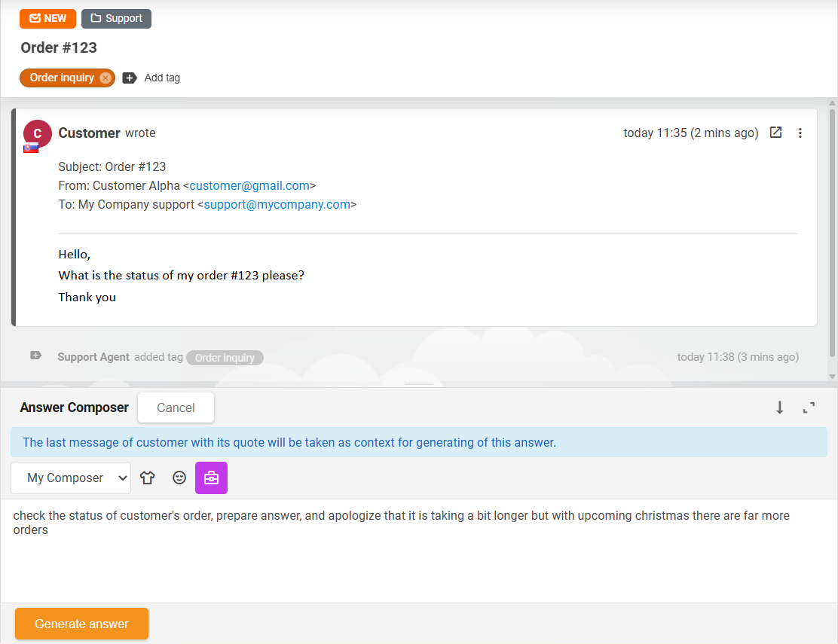
Task: Open the Support folder label
Action: pyautogui.click(x=116, y=18)
